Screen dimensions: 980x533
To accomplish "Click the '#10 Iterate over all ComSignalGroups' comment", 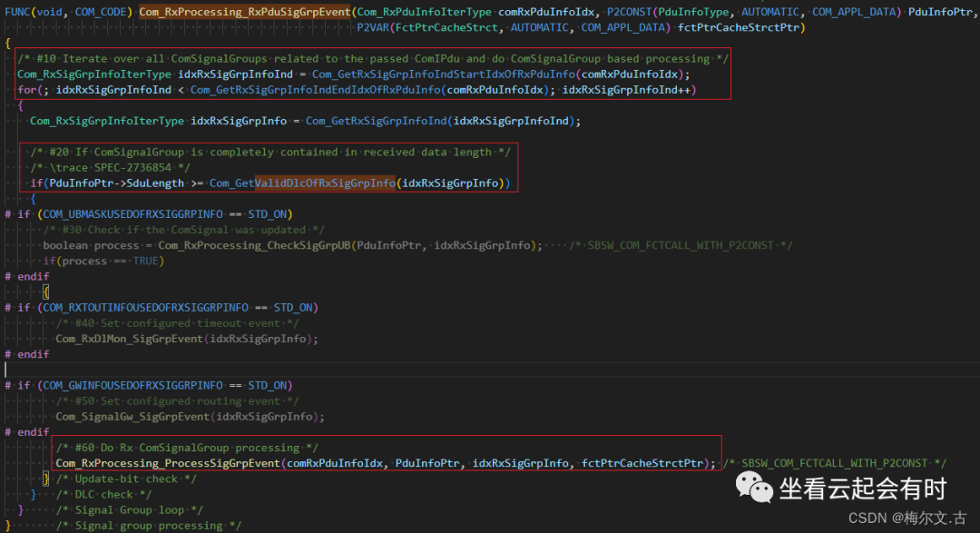I will (373, 59).
